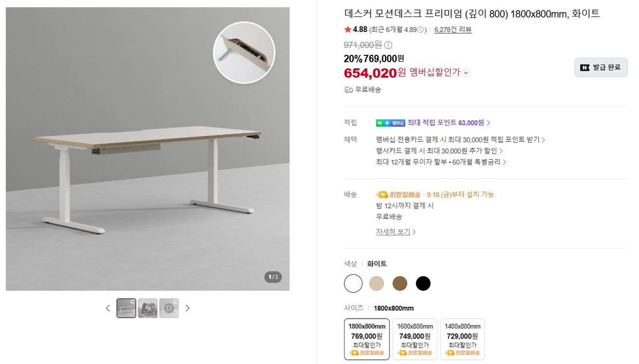Expand the 멤버십할인가 dropdown arrow
This screenshot has width=639, height=364.
click(466, 73)
